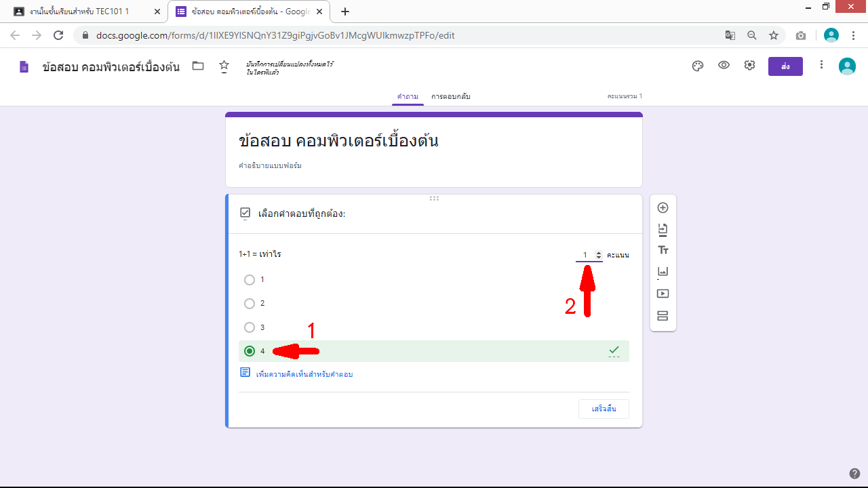Select radio option 2 as answer
The height and width of the screenshot is (488, 868).
coord(250,304)
